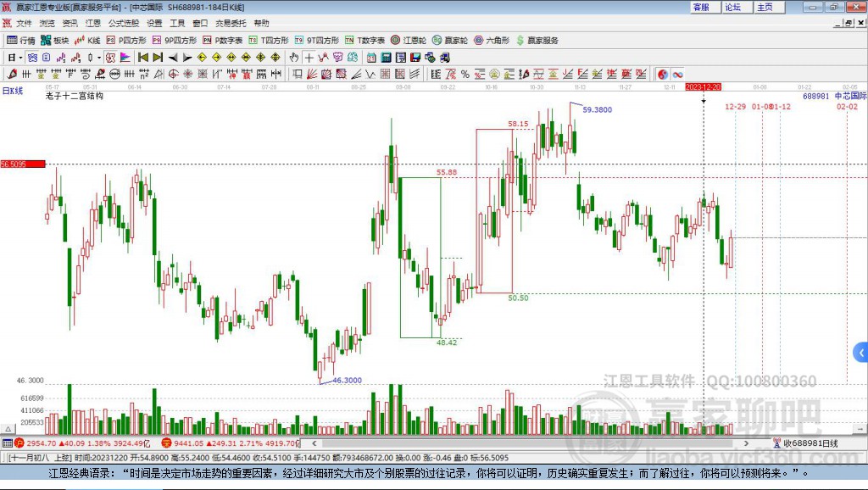868x490 pixels.
Task: Click the 9441.05 index status entry
Action: click(231, 443)
